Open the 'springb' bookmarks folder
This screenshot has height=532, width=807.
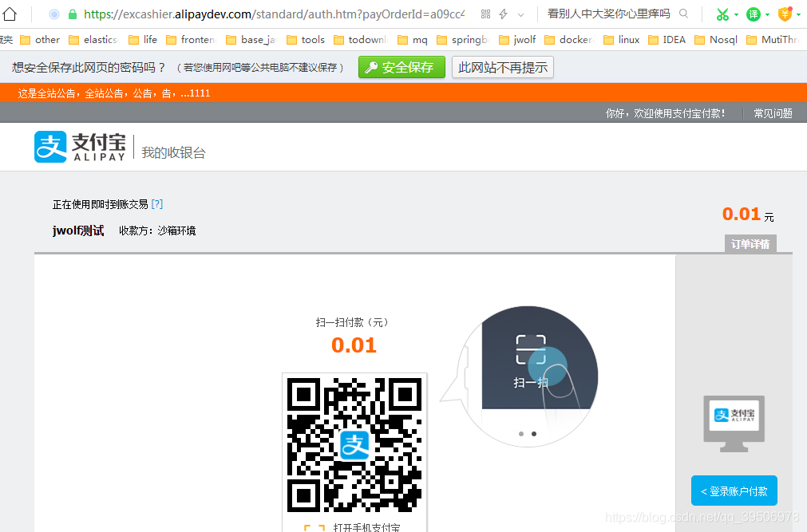pyautogui.click(x=461, y=40)
